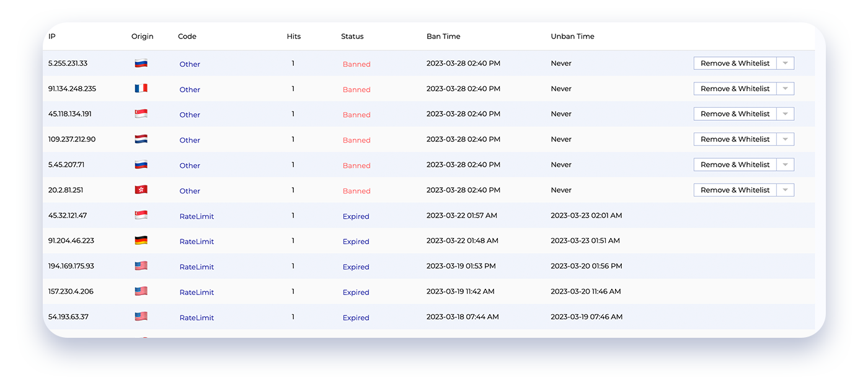Click the Banned status for 20.2.81.251

click(356, 190)
